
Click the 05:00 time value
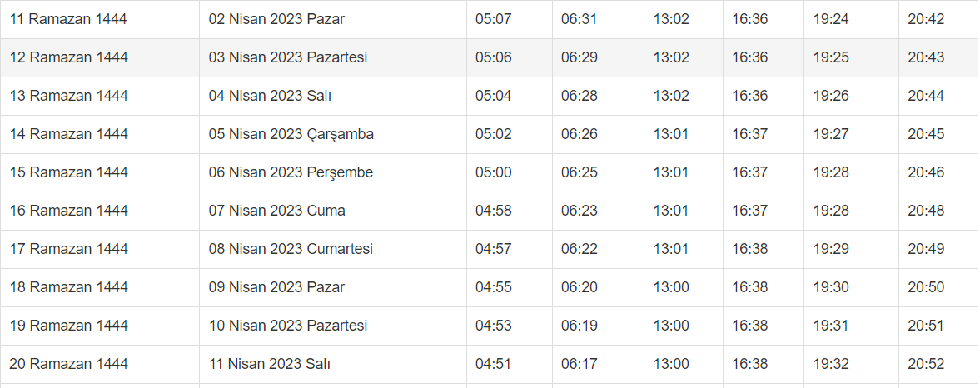coord(494,172)
